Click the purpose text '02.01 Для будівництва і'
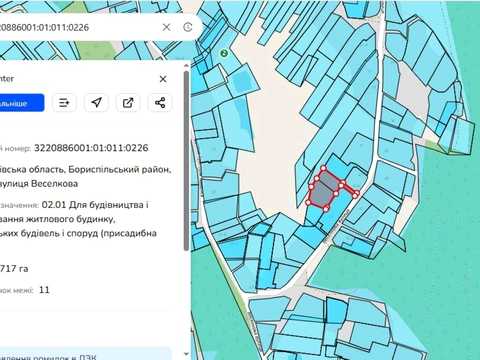 (95, 205)
